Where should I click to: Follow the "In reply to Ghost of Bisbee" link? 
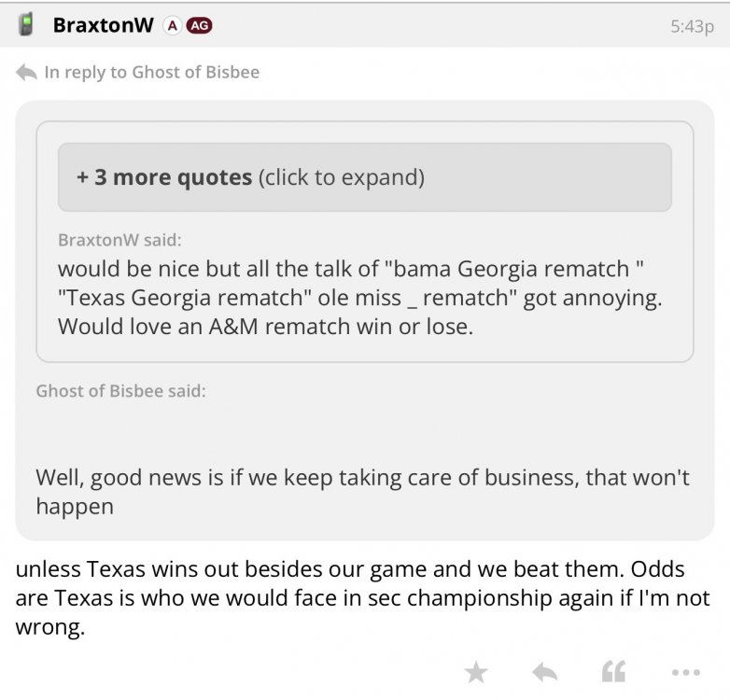151,72
